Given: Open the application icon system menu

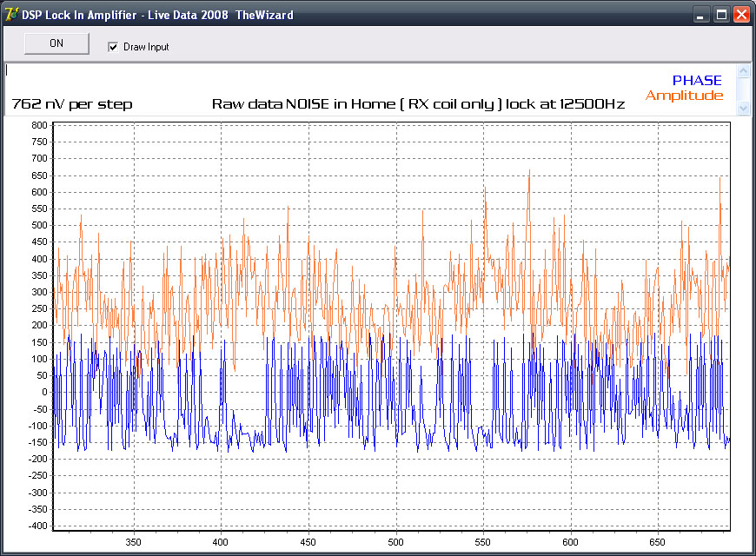Looking at the screenshot, I should click(x=11, y=15).
